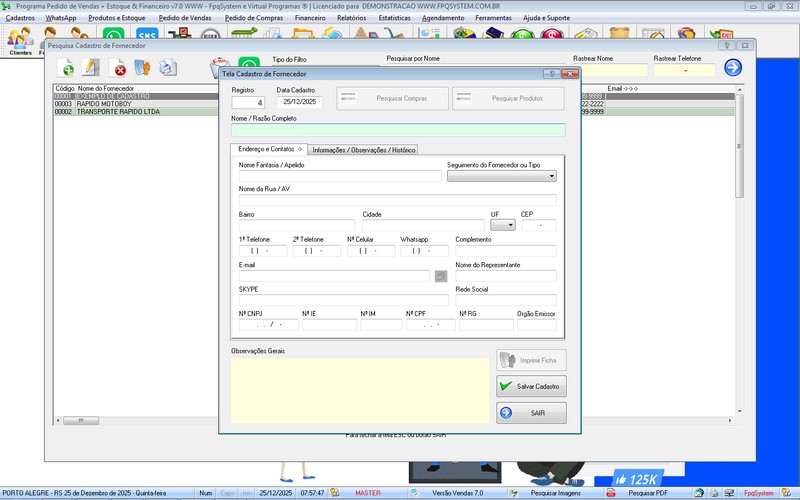Select the Endereço e Contatos tab

[x=268, y=149]
